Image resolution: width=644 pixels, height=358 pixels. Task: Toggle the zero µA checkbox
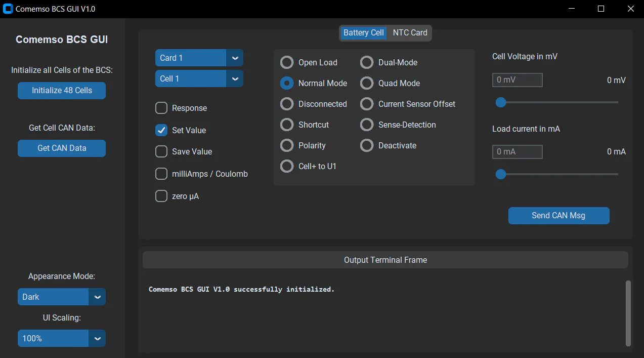(161, 196)
